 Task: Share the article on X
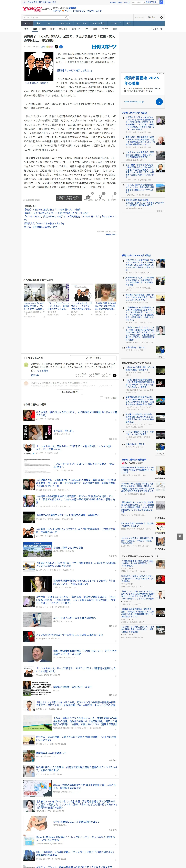click(x=56, y=47)
